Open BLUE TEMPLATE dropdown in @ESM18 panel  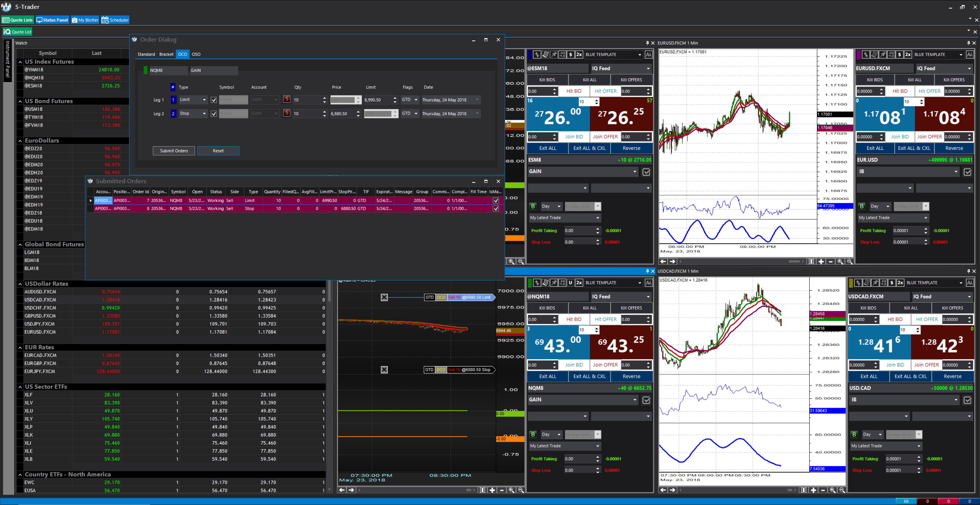point(614,55)
